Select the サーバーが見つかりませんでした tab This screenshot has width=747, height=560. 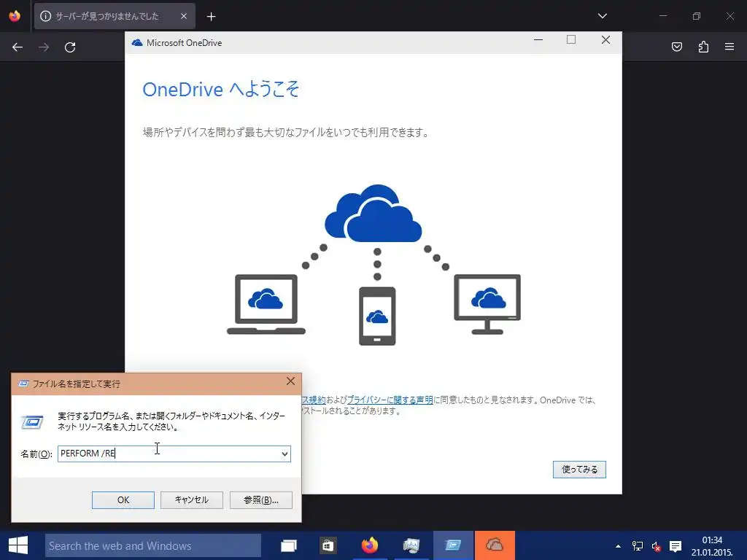(x=115, y=16)
